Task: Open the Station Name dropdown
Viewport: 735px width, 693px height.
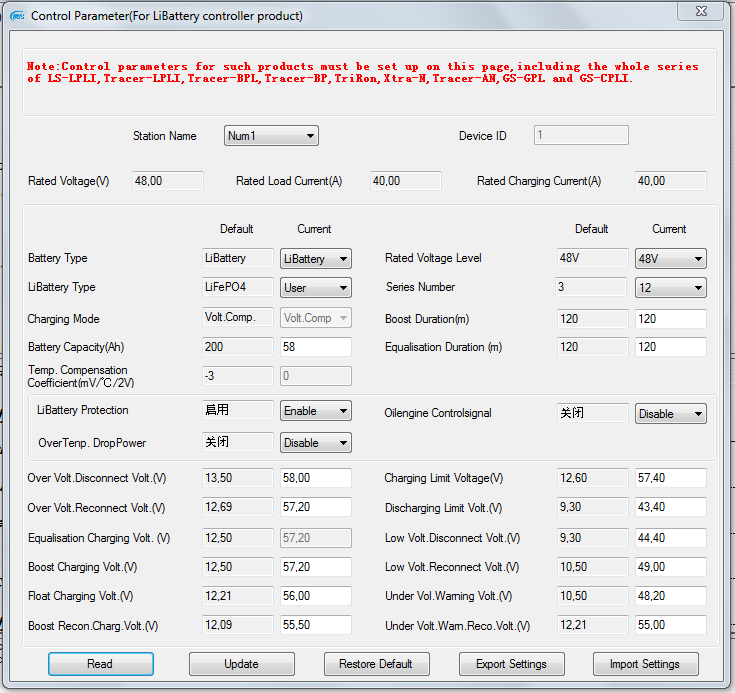Action: [x=271, y=136]
